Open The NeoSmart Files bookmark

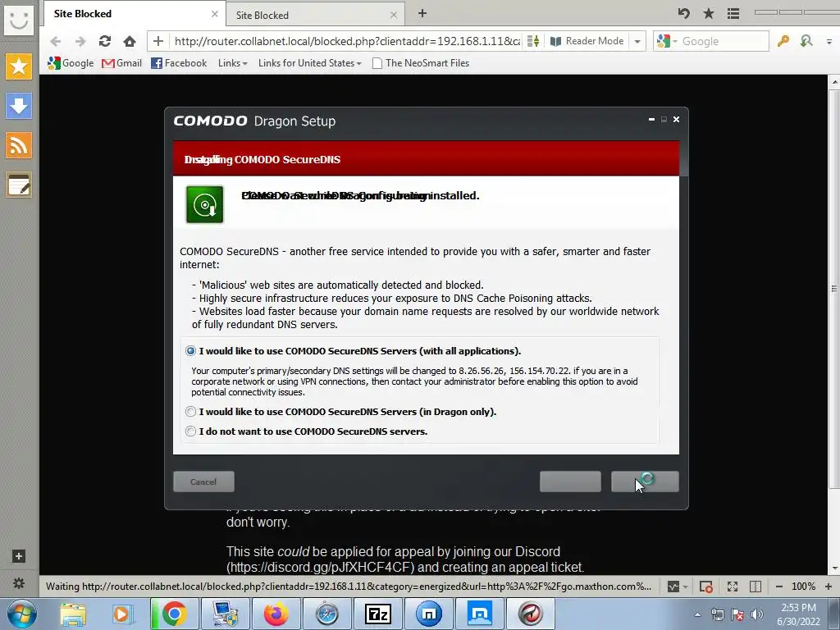click(421, 63)
